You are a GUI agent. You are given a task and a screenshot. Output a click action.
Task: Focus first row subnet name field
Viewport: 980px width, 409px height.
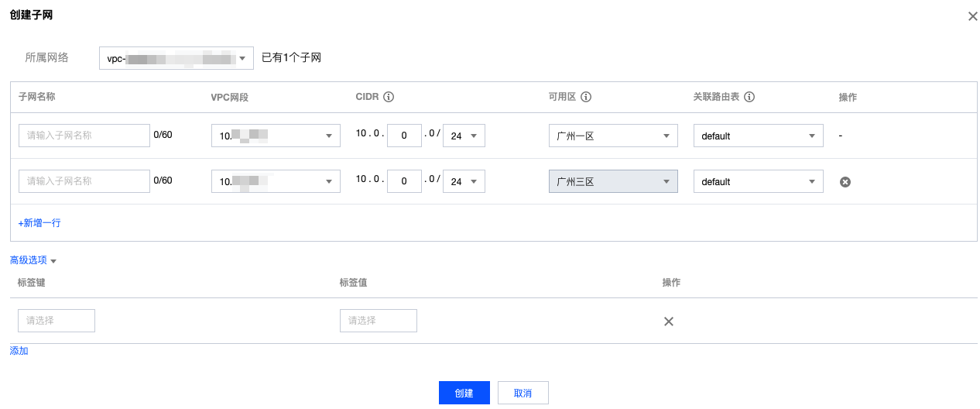tap(84, 136)
